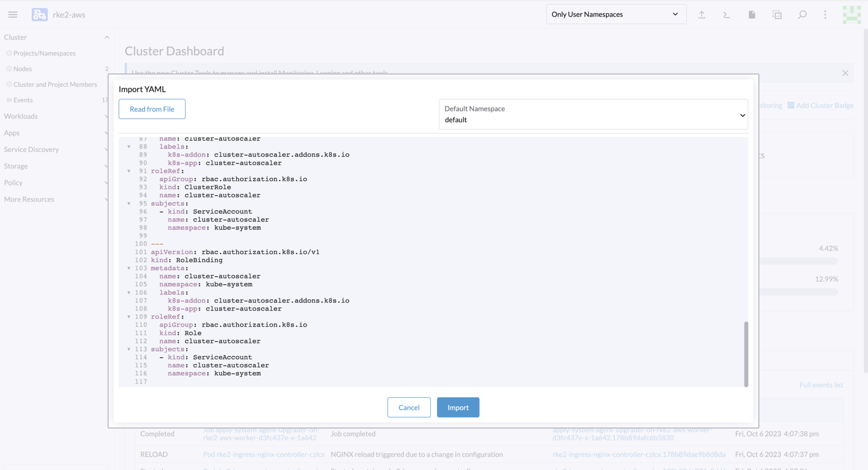
Task: Open the hamburger navigation menu
Action: point(13,14)
